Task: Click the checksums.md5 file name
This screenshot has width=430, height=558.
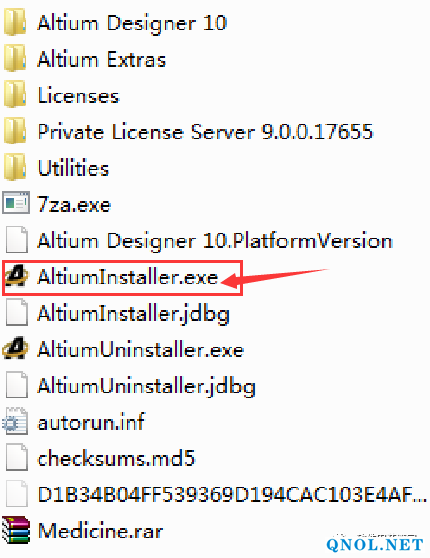Action: click(116, 458)
